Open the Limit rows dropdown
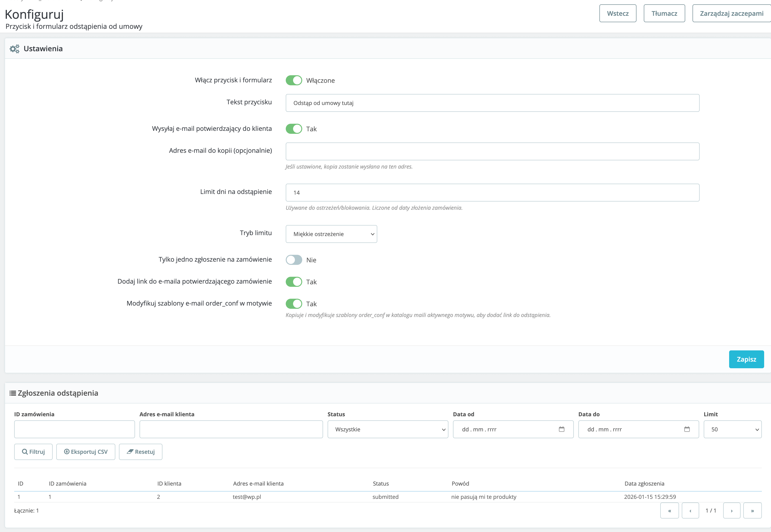771x532 pixels. [x=732, y=429]
